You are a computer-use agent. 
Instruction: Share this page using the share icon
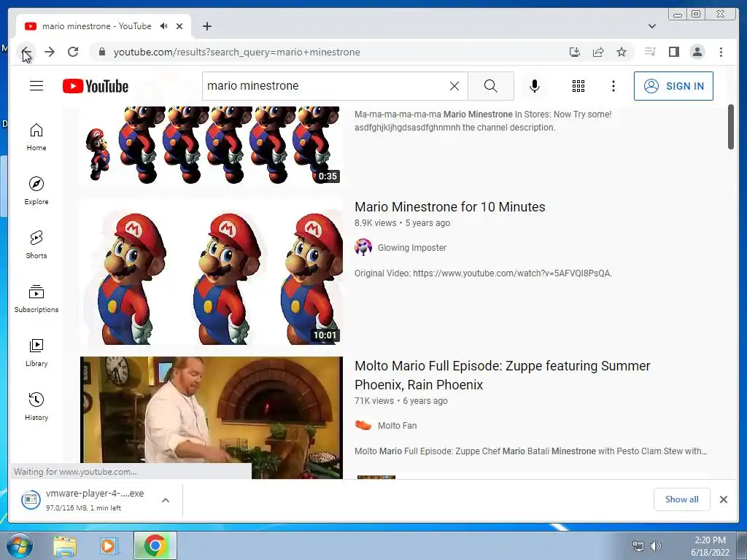[598, 52]
